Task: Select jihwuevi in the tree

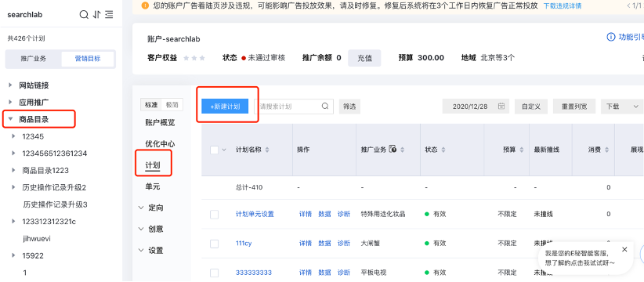Action: point(37,238)
